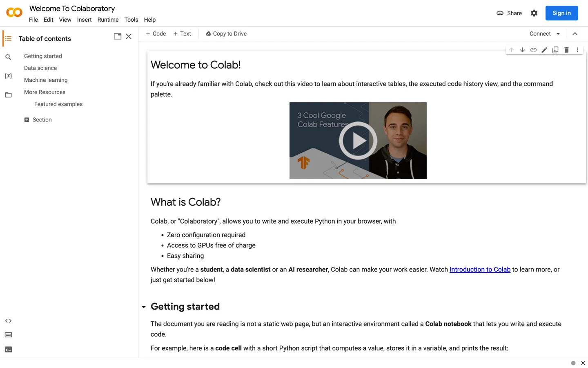588x368 pixels.
Task: Open the Find and replace search icon
Action: coord(8,57)
